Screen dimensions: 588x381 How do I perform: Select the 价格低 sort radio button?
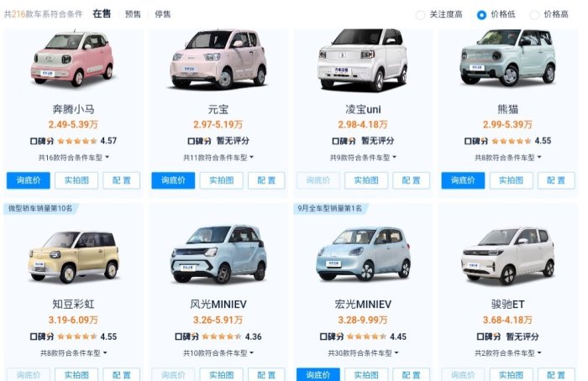point(481,15)
